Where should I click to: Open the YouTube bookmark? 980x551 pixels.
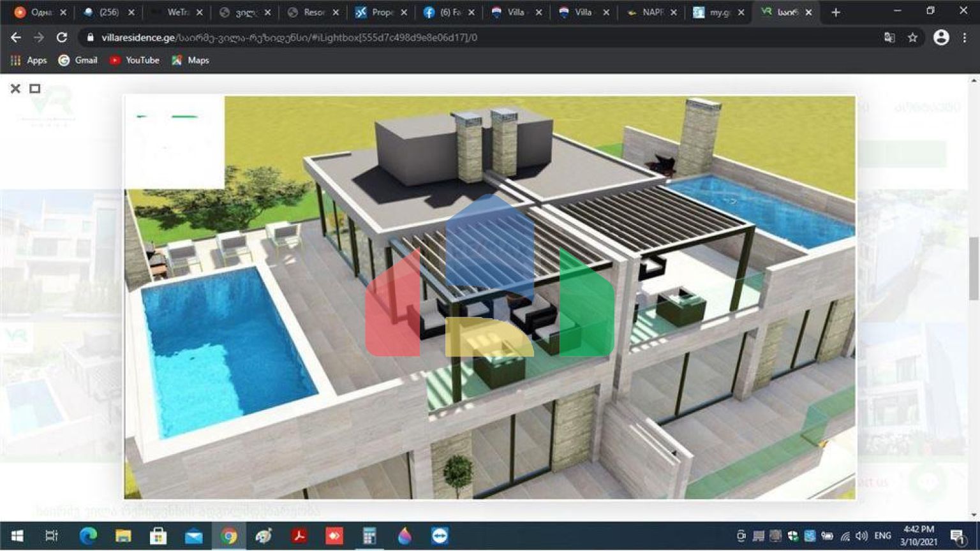[135, 60]
